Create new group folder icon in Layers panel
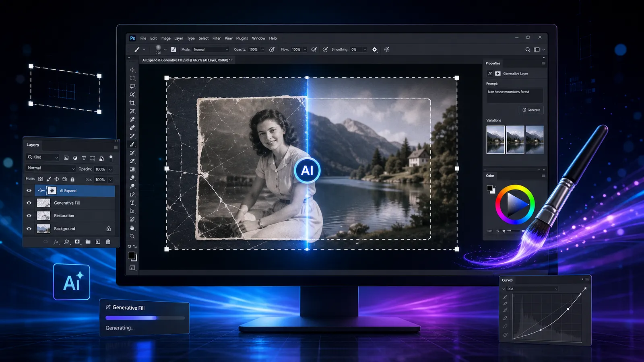This screenshot has width=644, height=362. pyautogui.click(x=88, y=242)
